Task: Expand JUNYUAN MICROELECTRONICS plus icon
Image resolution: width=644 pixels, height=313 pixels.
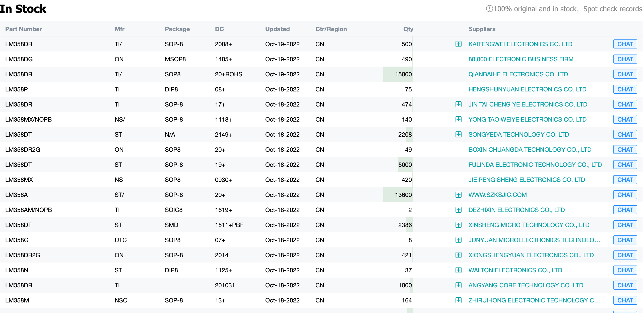Action: pos(458,240)
